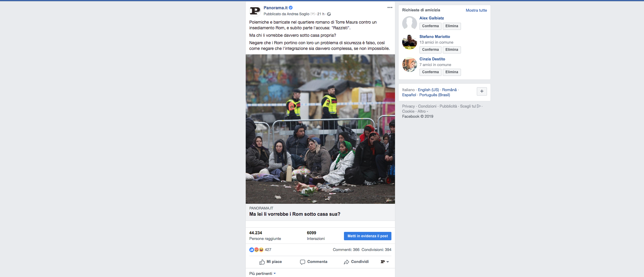Screen dimensions: 644x277
Task: Click the public globe privacy icon
Action: click(x=329, y=14)
